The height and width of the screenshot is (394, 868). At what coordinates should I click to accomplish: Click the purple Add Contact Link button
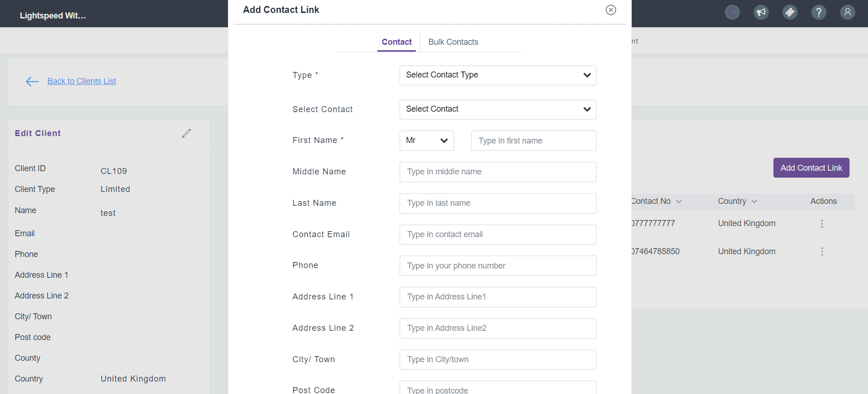(x=811, y=168)
